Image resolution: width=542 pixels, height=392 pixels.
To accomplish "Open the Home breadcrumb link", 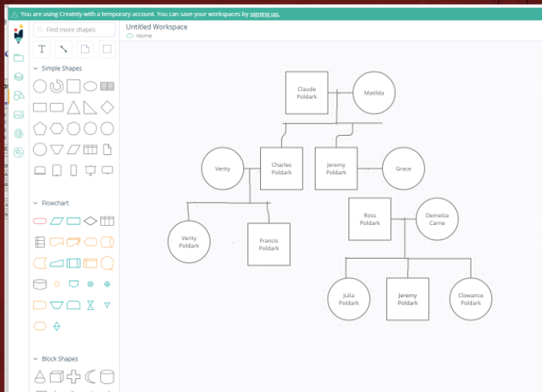I will (x=144, y=36).
